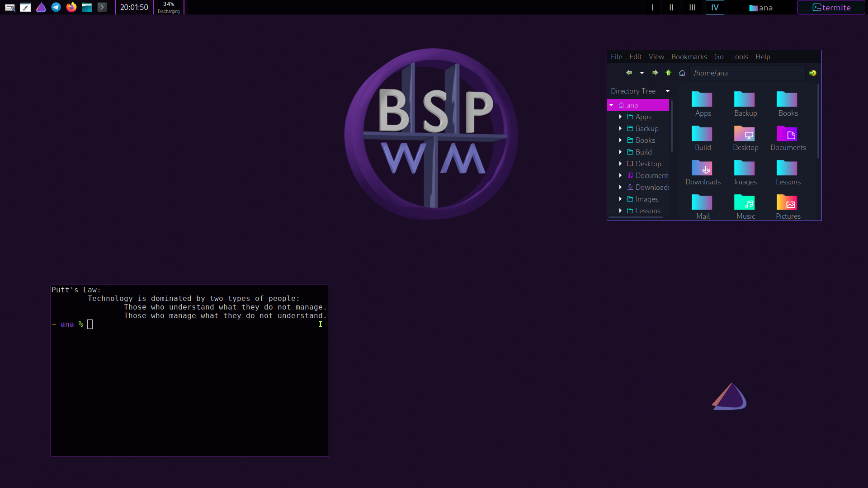Expand the Documents node in directory tree
The image size is (868, 488).
pyautogui.click(x=620, y=175)
